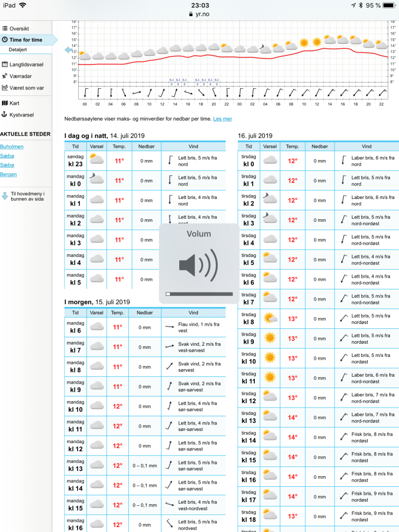Viewport: 399px width, 532px height.
Task: Go to Til hovedmeny i bunnen av sida
Action: click(x=28, y=196)
